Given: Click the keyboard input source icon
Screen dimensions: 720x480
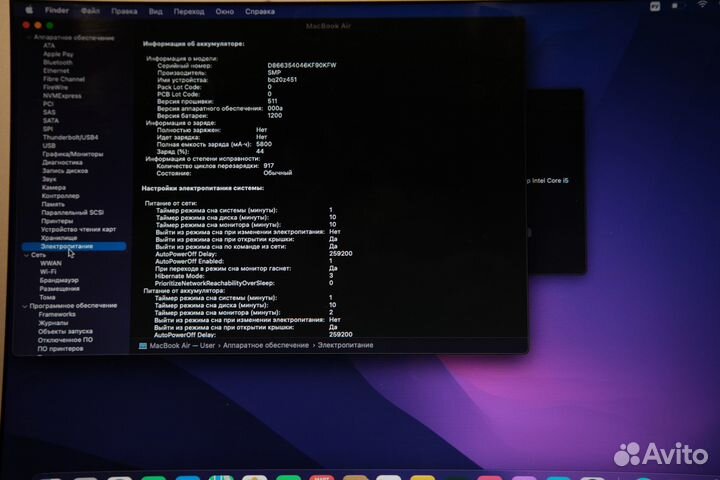Looking at the screenshot, I should tap(655, 6).
